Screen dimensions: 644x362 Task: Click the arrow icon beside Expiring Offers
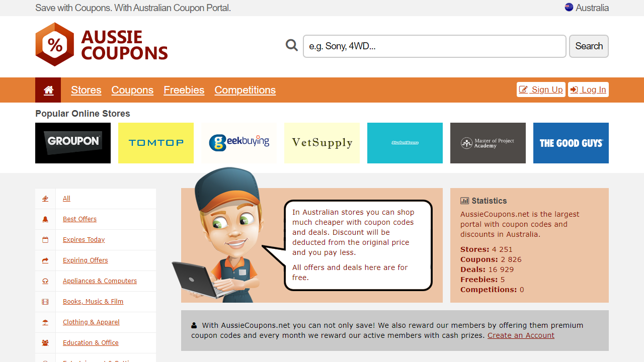pos(45,260)
